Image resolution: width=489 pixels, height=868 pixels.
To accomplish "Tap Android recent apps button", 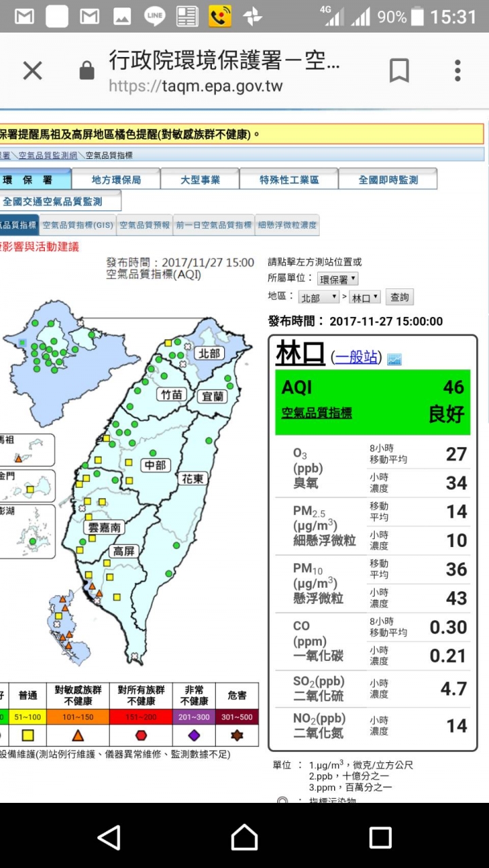I will 380,837.
